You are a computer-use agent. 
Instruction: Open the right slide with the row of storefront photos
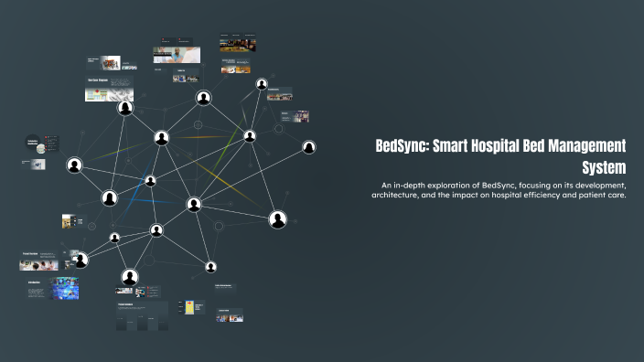(280, 94)
